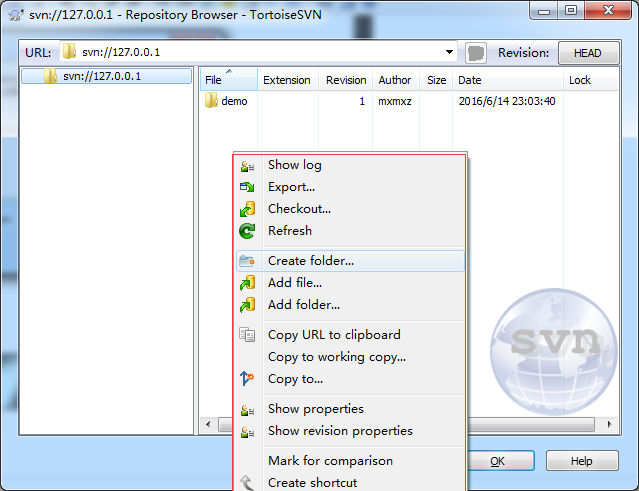
Task: Close the Repository Browser window
Action: (x=608, y=10)
